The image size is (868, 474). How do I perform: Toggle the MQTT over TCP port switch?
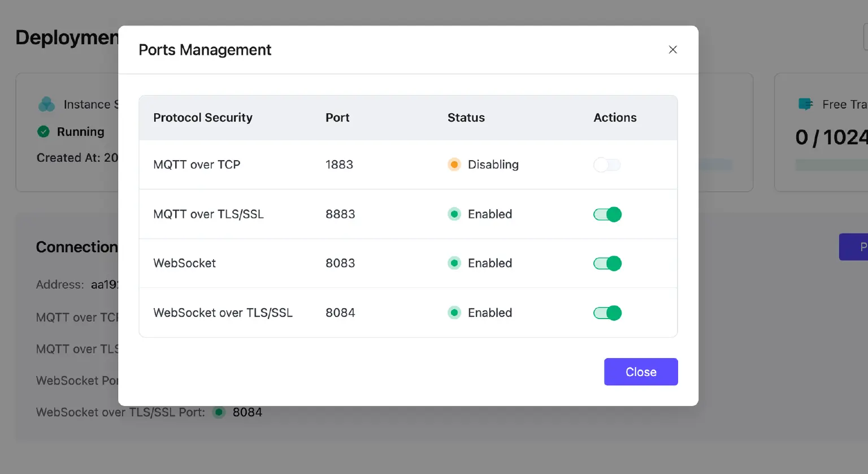[607, 165]
